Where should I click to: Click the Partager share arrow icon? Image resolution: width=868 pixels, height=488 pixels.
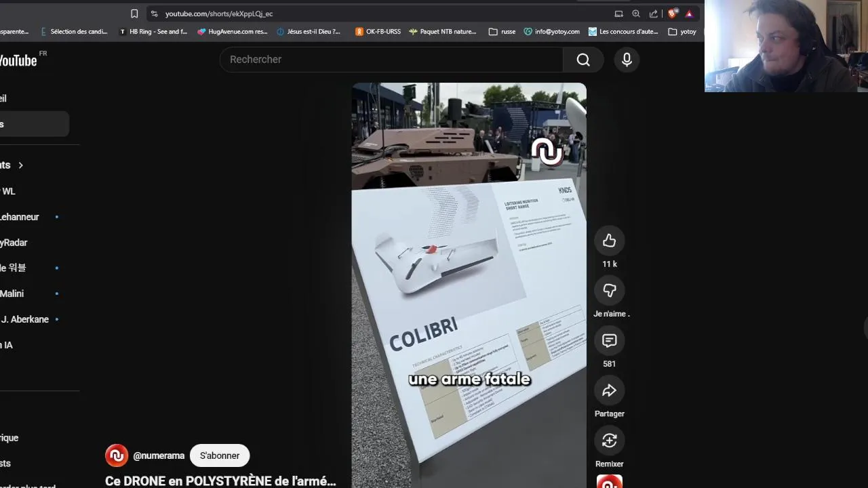point(609,390)
